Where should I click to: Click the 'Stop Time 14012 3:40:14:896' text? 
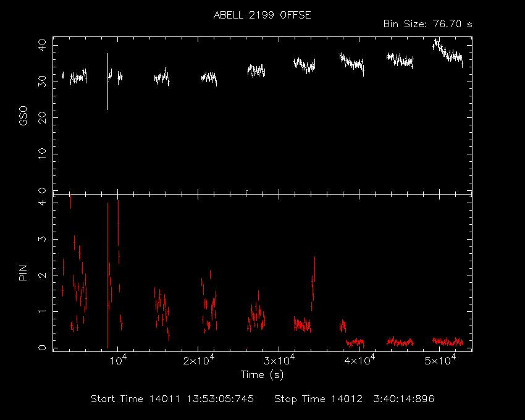point(355,399)
